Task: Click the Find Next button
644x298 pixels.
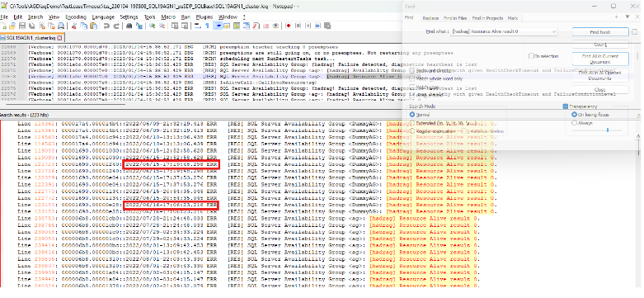Action: (x=600, y=31)
